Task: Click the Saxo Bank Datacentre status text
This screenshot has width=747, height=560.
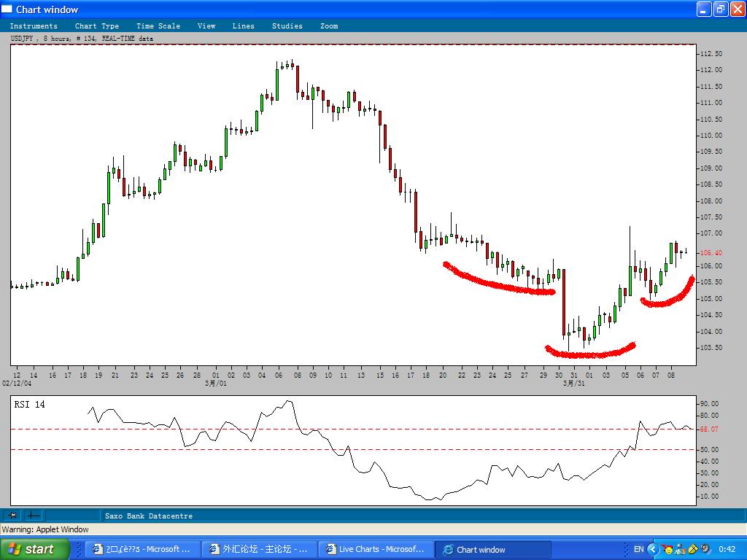Action: tap(149, 516)
